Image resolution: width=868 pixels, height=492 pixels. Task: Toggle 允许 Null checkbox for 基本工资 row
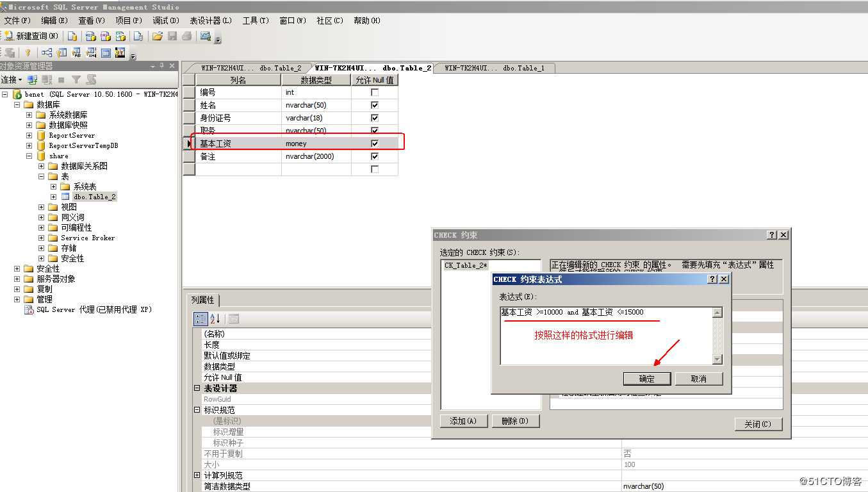tap(375, 143)
